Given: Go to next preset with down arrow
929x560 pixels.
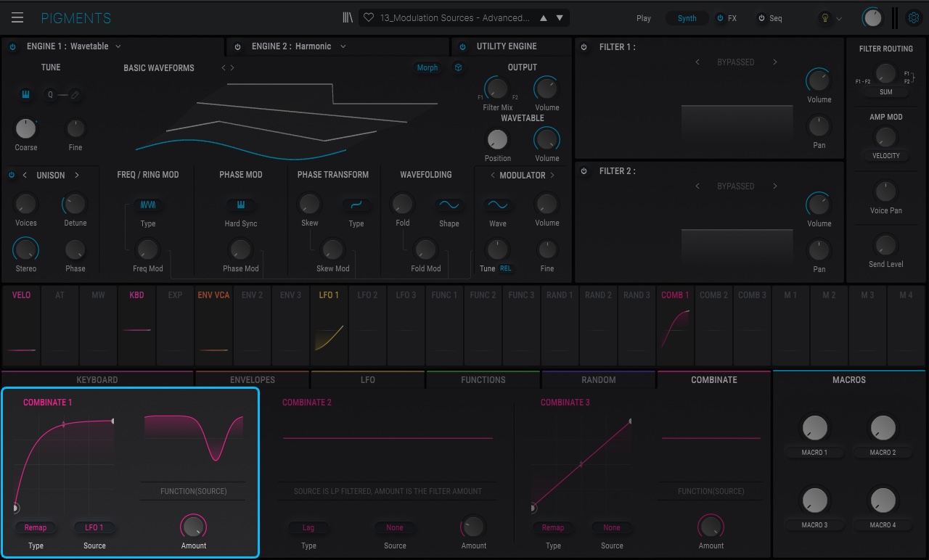Looking at the screenshot, I should (x=560, y=18).
